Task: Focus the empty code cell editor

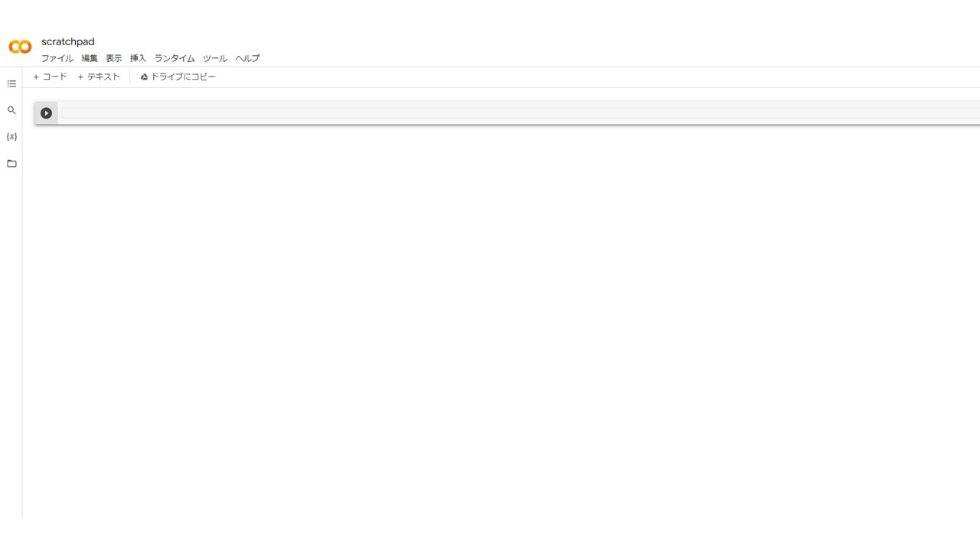Action: [x=521, y=113]
